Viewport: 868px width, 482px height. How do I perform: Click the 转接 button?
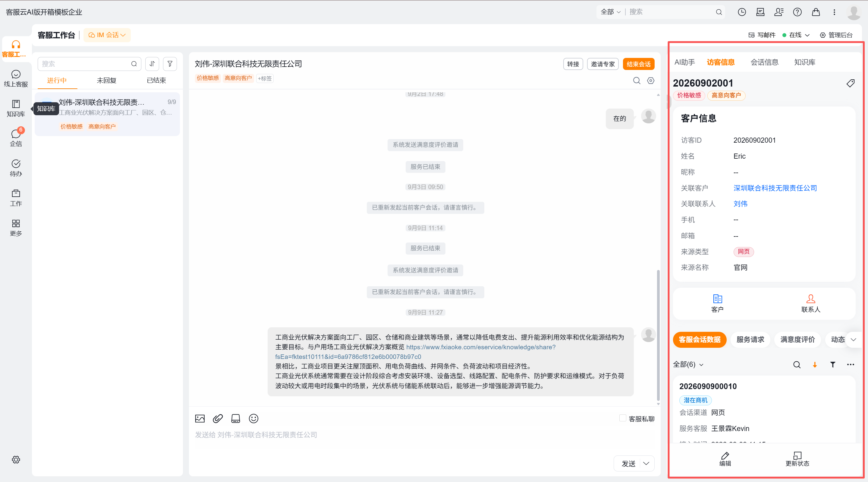pos(573,64)
